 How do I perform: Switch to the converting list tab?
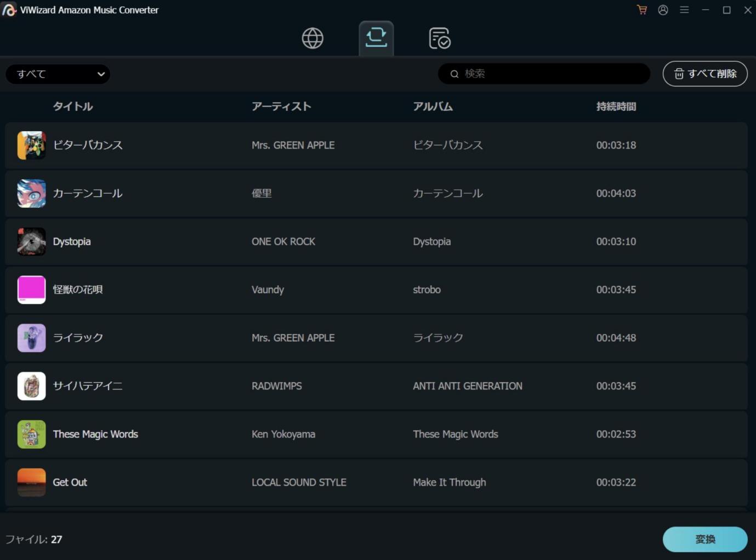coord(376,38)
